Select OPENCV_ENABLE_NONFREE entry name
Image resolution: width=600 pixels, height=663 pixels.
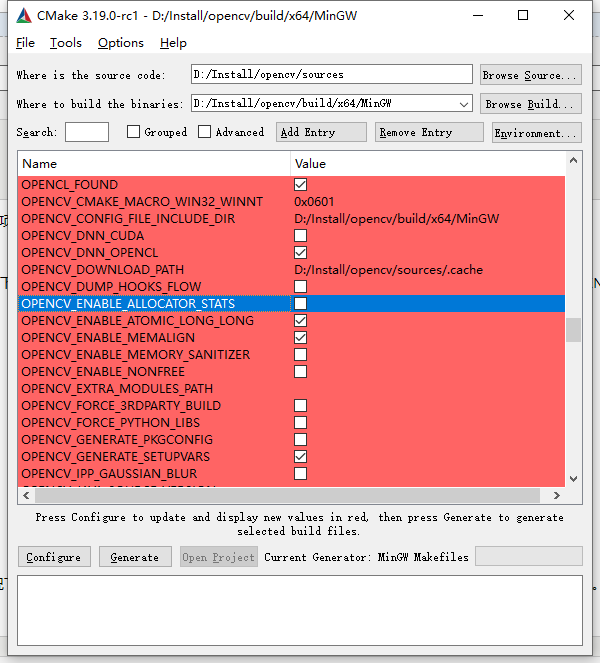point(103,372)
